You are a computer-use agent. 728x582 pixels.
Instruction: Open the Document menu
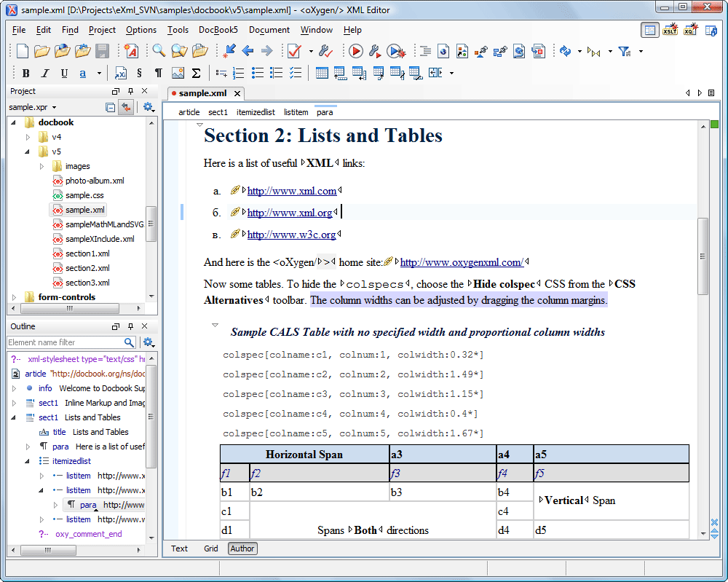269,30
